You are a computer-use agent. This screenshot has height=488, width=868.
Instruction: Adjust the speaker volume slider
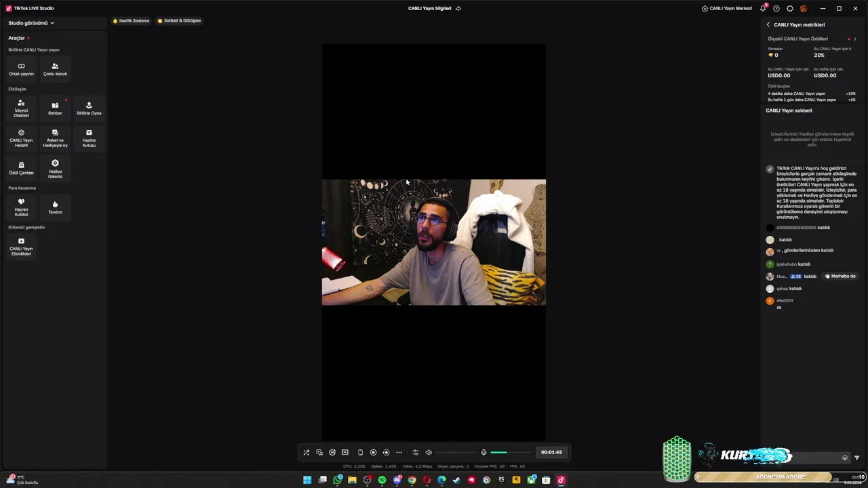coord(456,452)
